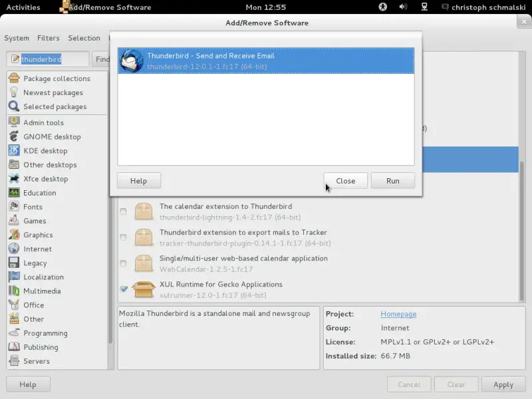Viewport: 532px width, 399px height.
Task: Click the Help button at bottom left
Action: 28,384
